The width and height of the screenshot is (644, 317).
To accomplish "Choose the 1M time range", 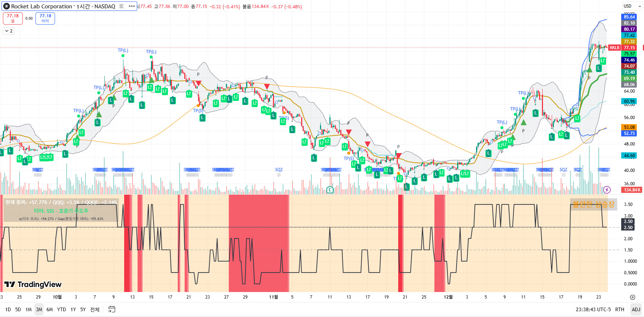I will (x=29, y=309).
